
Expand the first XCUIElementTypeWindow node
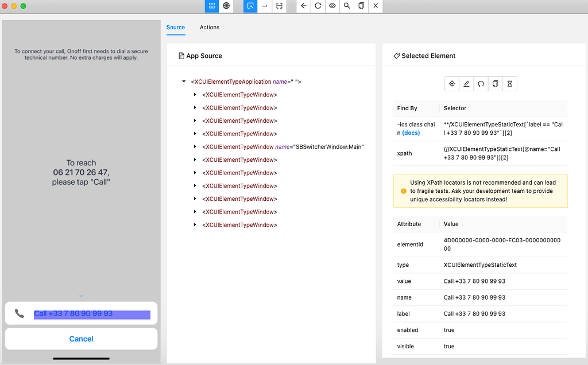click(195, 95)
